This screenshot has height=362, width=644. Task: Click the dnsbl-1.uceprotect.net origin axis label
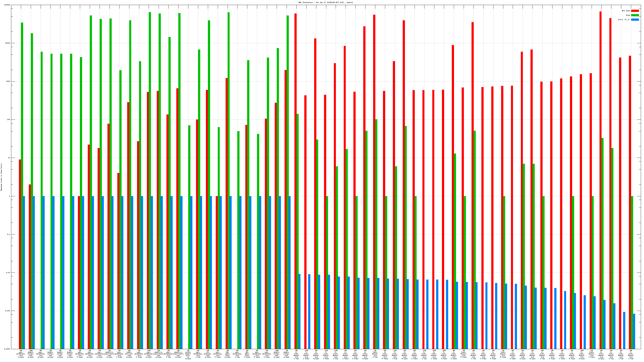pos(178,354)
